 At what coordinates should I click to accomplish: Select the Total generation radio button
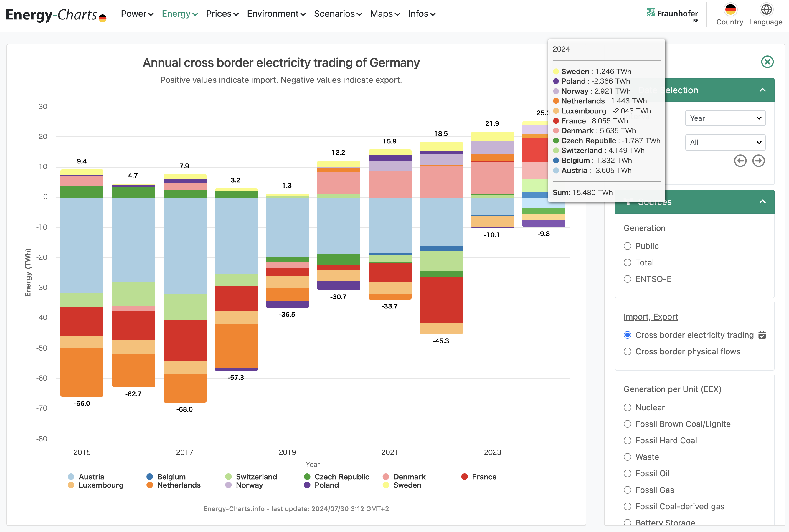[628, 262]
